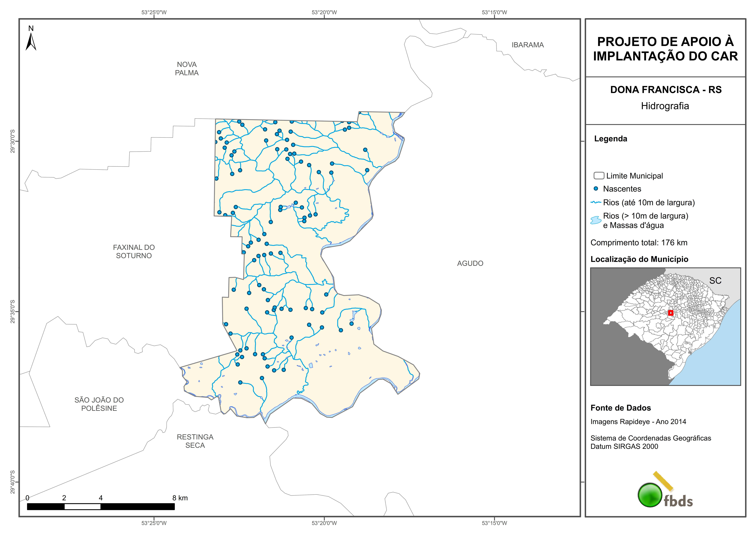Click the AGUDO municipality label
This screenshot has height=535, width=756.
(x=470, y=263)
